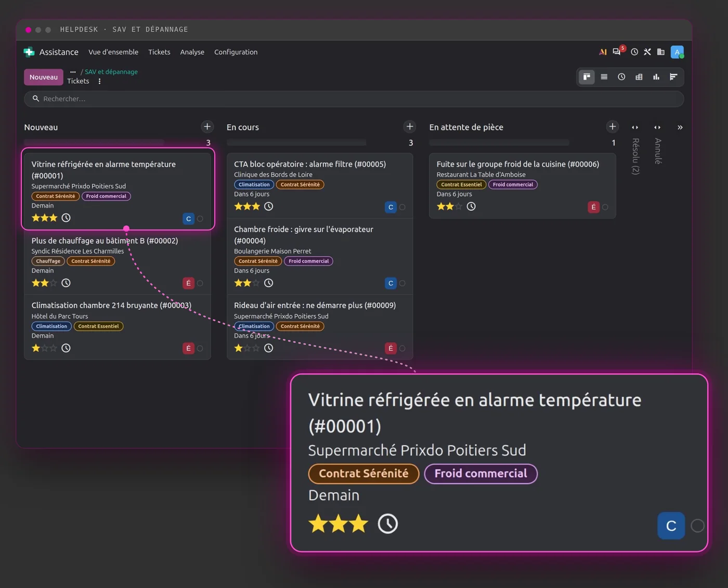The width and height of the screenshot is (728, 588).
Task: Set third priority star on ticket #00004
Action: [x=256, y=283]
